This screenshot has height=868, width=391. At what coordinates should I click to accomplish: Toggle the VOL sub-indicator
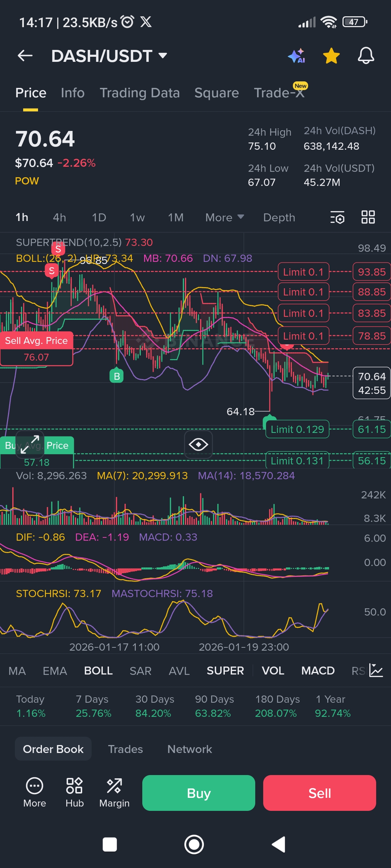coord(273,671)
